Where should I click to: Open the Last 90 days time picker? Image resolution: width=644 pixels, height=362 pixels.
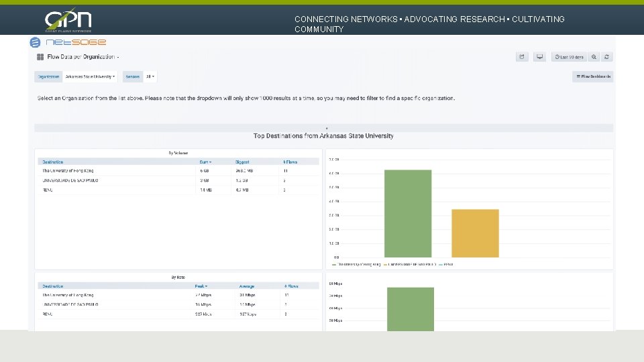[570, 57]
